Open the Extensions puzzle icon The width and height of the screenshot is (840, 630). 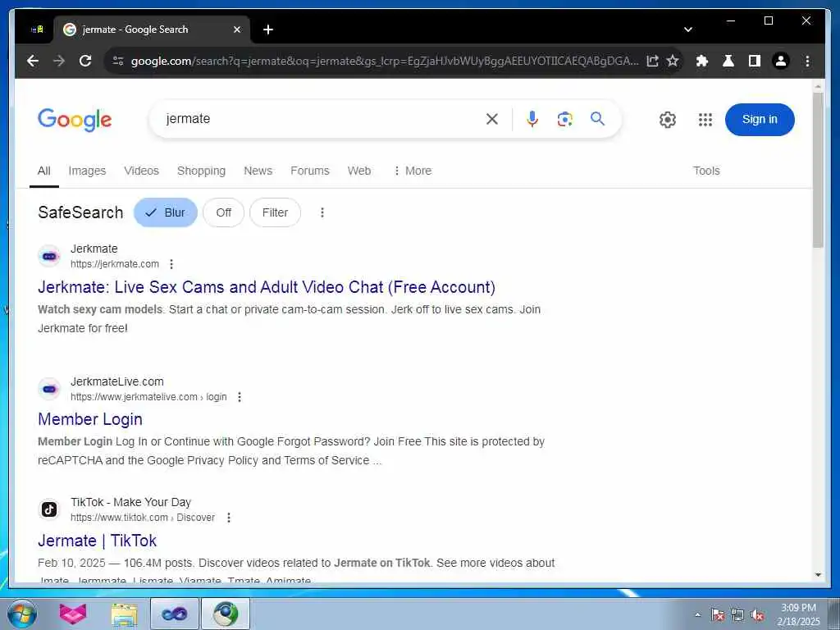(x=702, y=61)
